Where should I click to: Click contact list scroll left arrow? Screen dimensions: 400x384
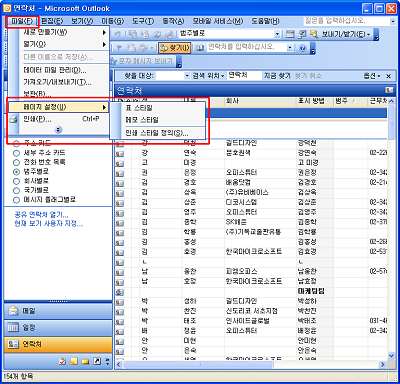(119, 364)
